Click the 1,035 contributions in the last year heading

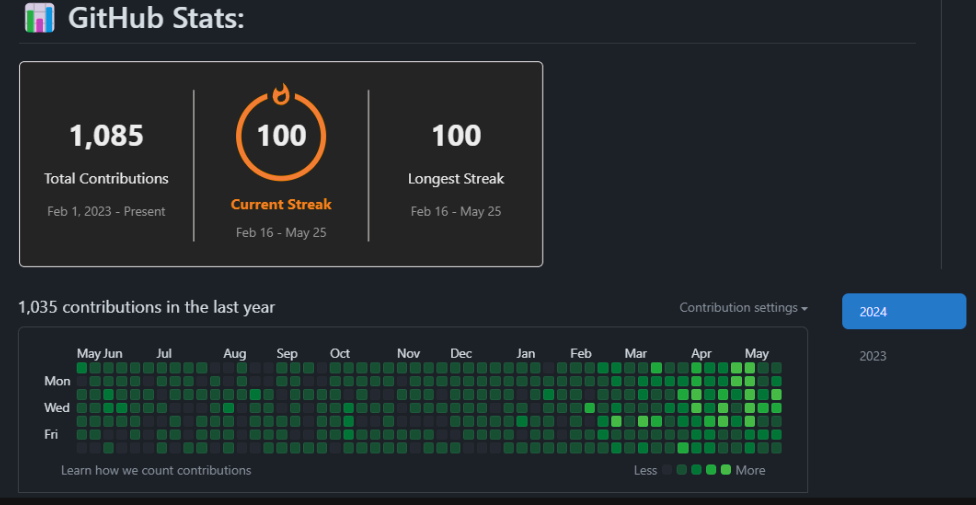click(146, 307)
